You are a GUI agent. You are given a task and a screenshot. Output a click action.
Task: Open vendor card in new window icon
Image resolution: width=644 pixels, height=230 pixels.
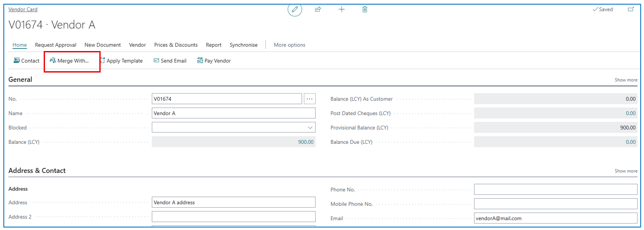(631, 9)
